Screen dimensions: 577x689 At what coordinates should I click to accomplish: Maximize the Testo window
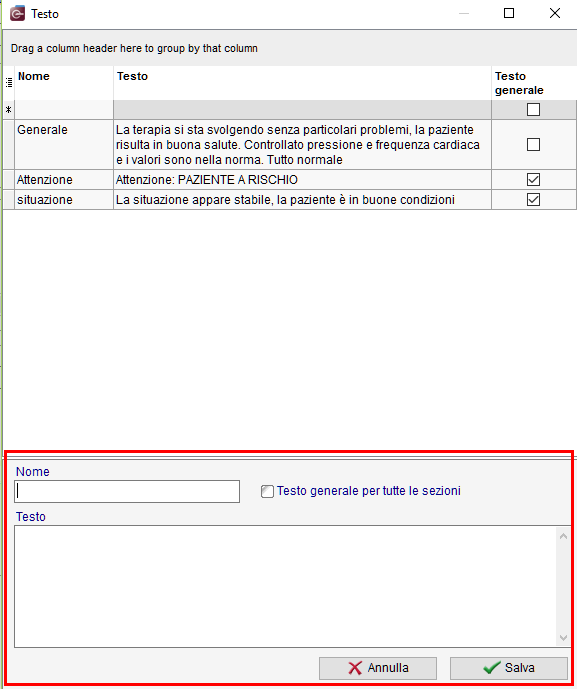click(x=509, y=13)
